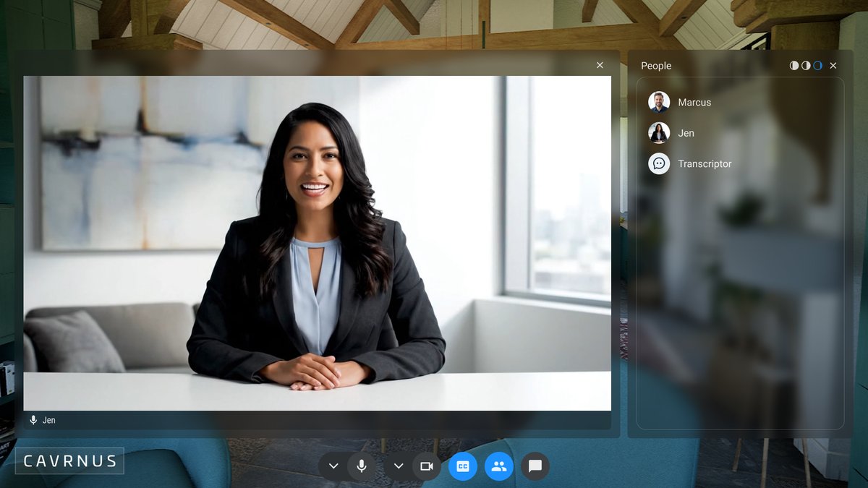The width and height of the screenshot is (868, 488).
Task: Click the Jen name label under video
Action: (x=49, y=420)
